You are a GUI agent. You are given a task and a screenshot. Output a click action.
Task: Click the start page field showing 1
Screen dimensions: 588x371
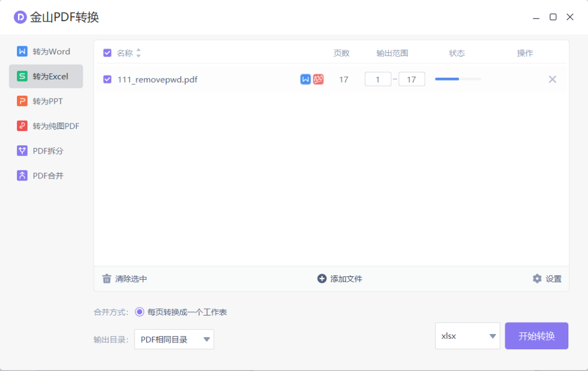[378, 79]
